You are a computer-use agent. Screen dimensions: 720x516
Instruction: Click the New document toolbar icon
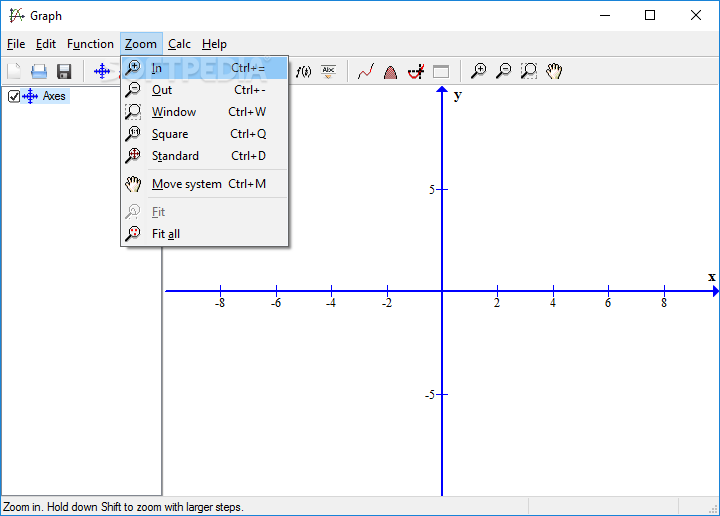(x=14, y=71)
